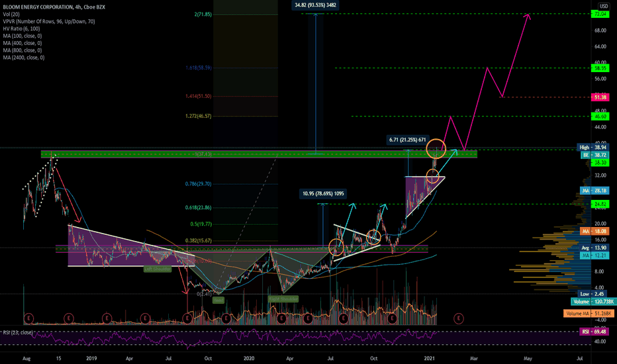Select the 0.618(23.86) Fibonacci level label

point(199,207)
